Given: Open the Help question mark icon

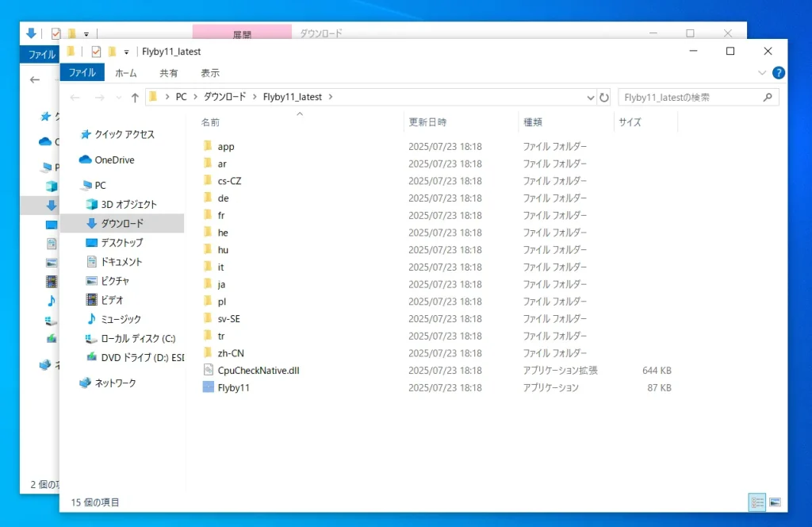Looking at the screenshot, I should tap(779, 73).
